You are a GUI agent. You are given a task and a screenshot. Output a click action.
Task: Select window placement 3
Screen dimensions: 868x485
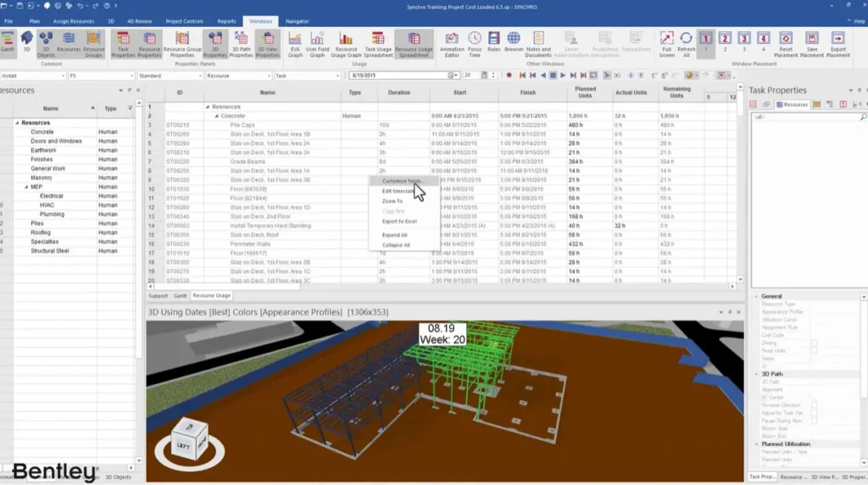tap(744, 42)
